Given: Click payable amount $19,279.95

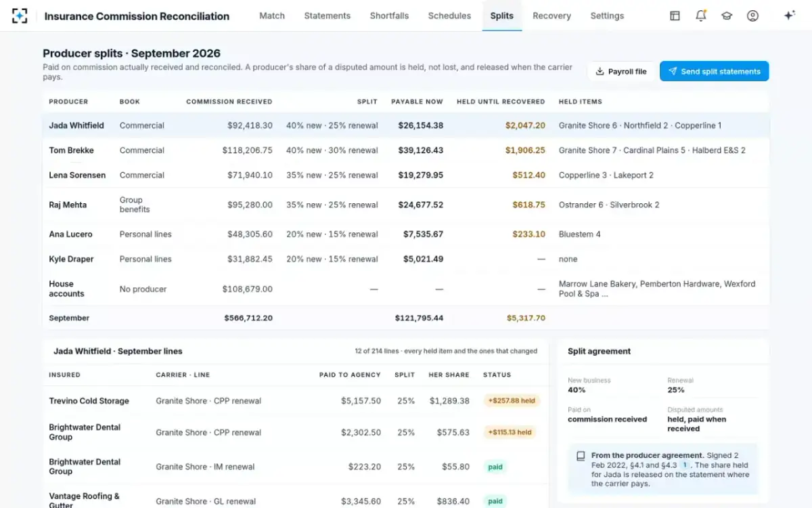Looking at the screenshot, I should pyautogui.click(x=421, y=175).
